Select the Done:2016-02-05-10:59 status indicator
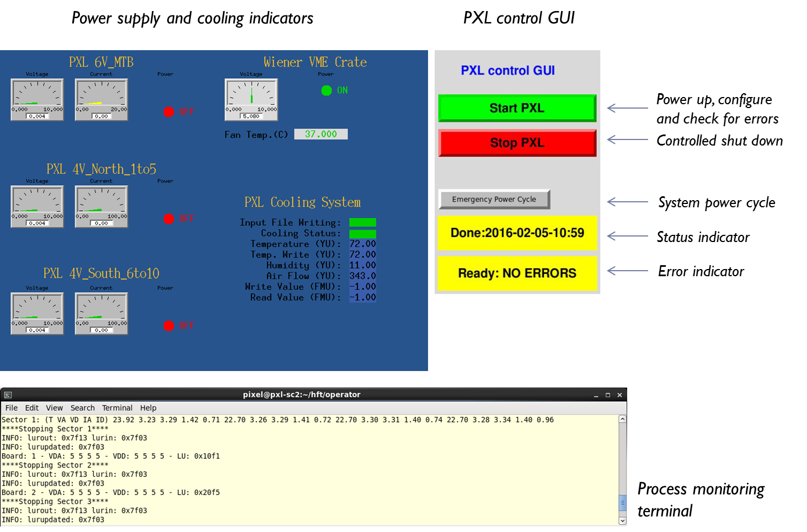The height and width of the screenshot is (532, 807). 517,233
